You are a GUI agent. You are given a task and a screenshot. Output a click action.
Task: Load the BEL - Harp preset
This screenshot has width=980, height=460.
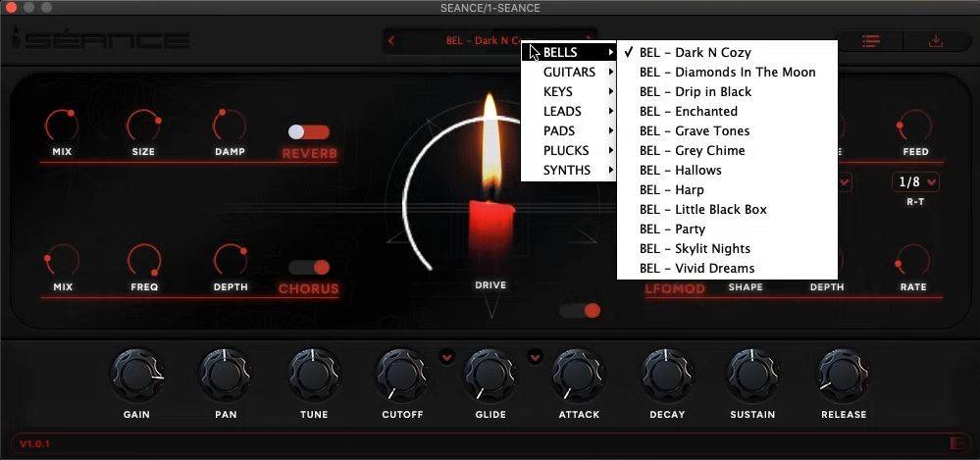tap(727, 189)
